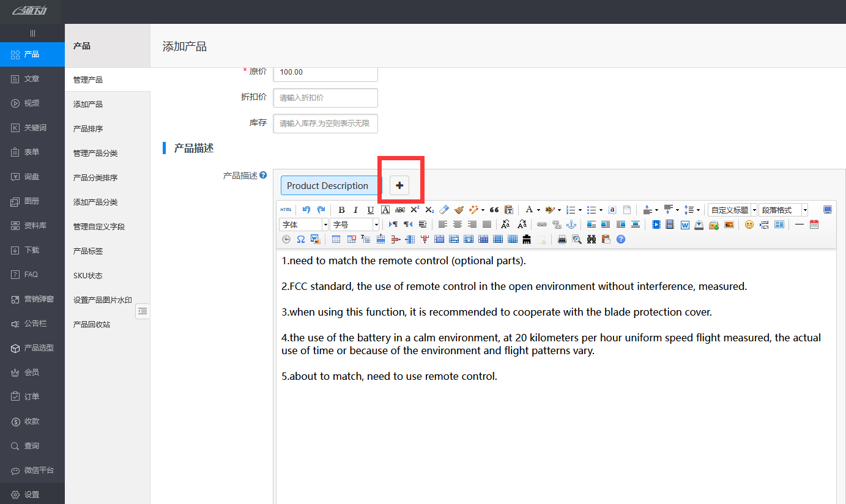Click the print icon in editor toolbar

tap(562, 239)
